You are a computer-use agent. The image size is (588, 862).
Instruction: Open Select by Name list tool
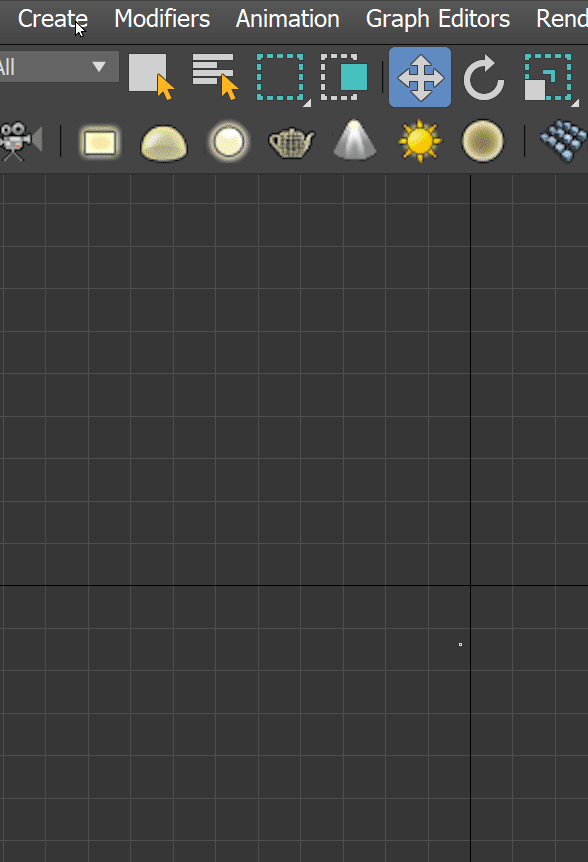tap(215, 76)
